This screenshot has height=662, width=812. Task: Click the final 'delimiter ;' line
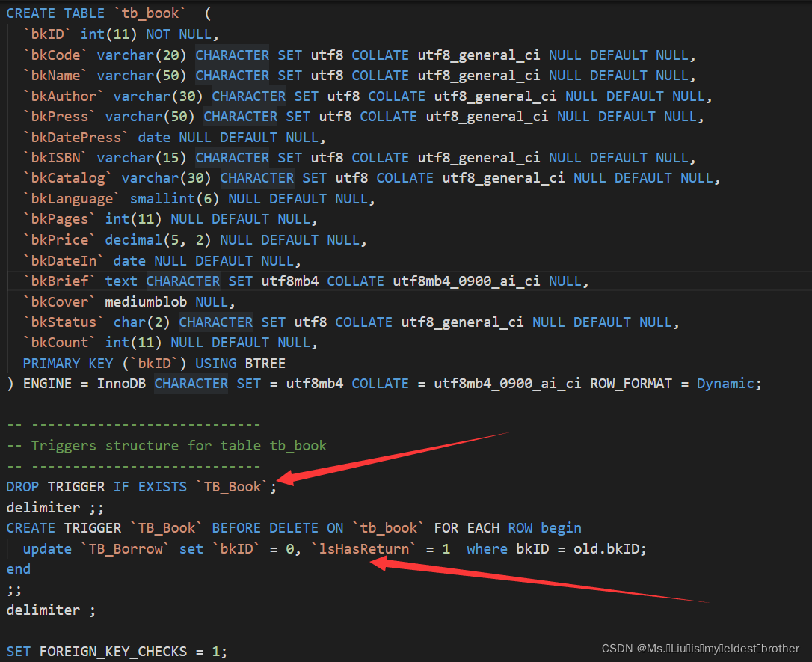click(51, 610)
